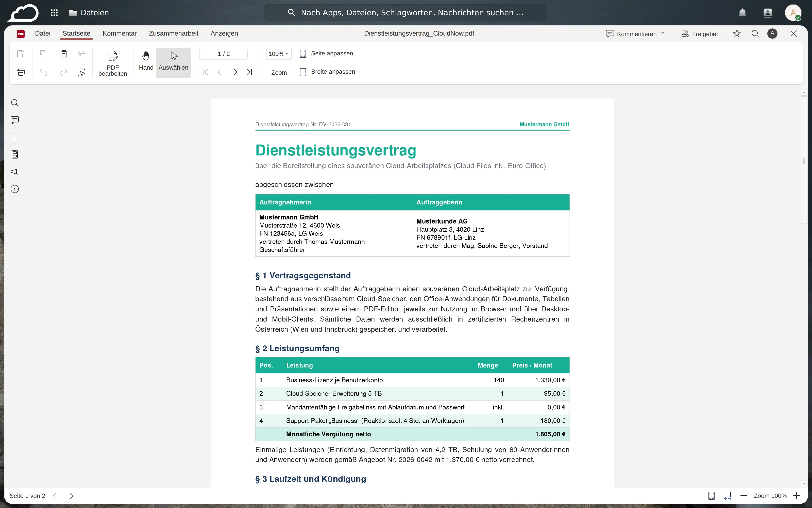Open page thumbnails panel in sidebar
The width and height of the screenshot is (812, 508).
(x=15, y=154)
